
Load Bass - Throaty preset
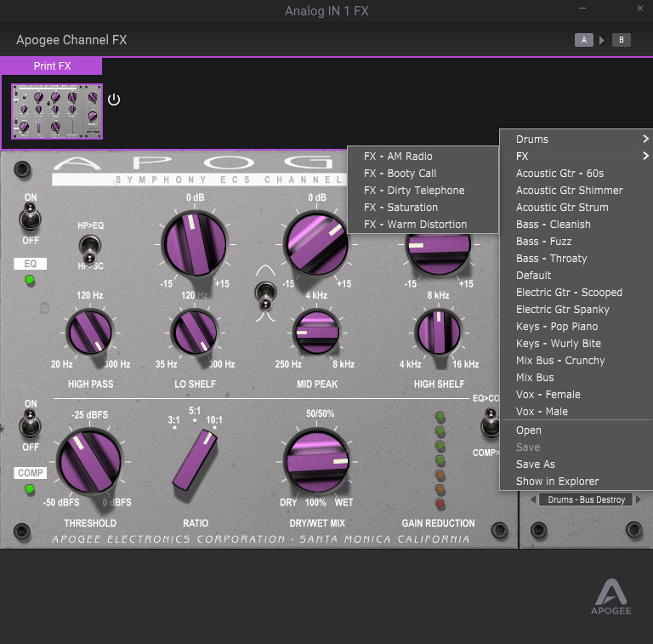pyautogui.click(x=576, y=259)
